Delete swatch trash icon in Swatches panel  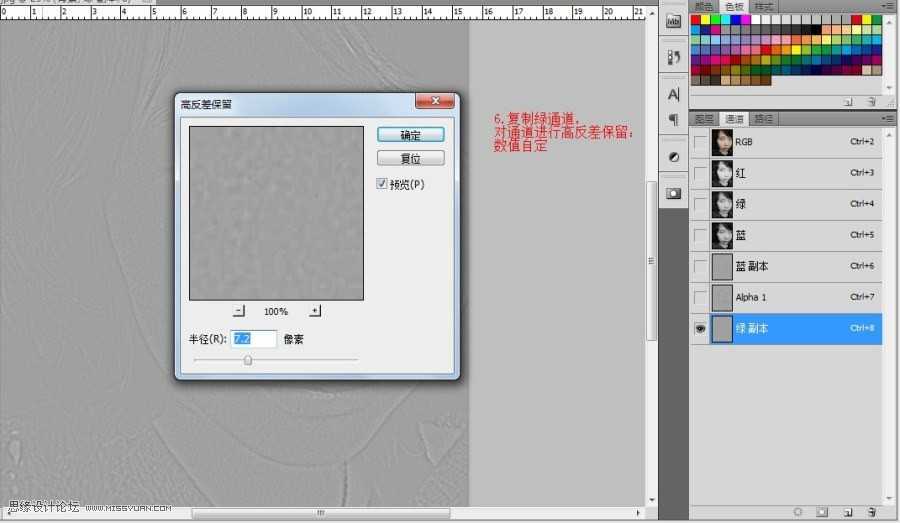pos(871,102)
